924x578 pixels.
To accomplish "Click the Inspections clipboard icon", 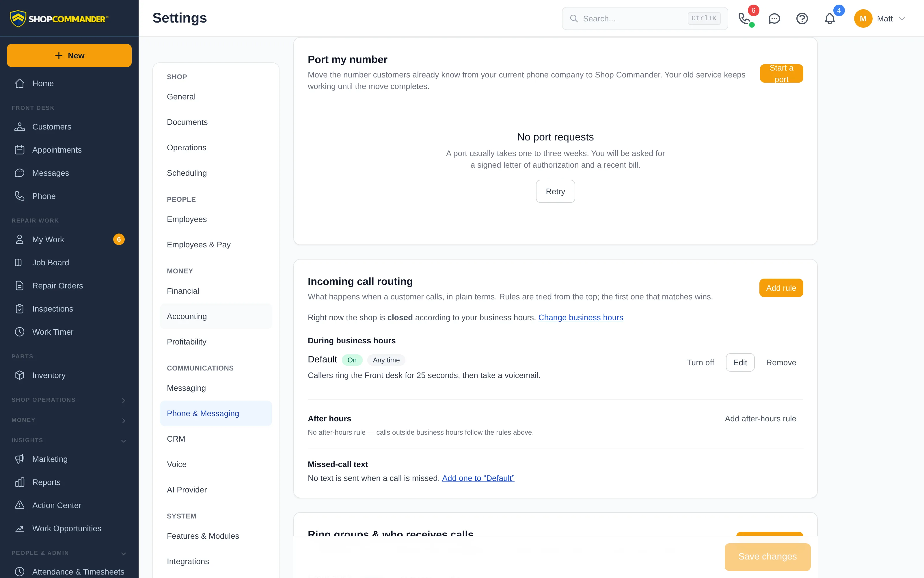I will (x=19, y=309).
